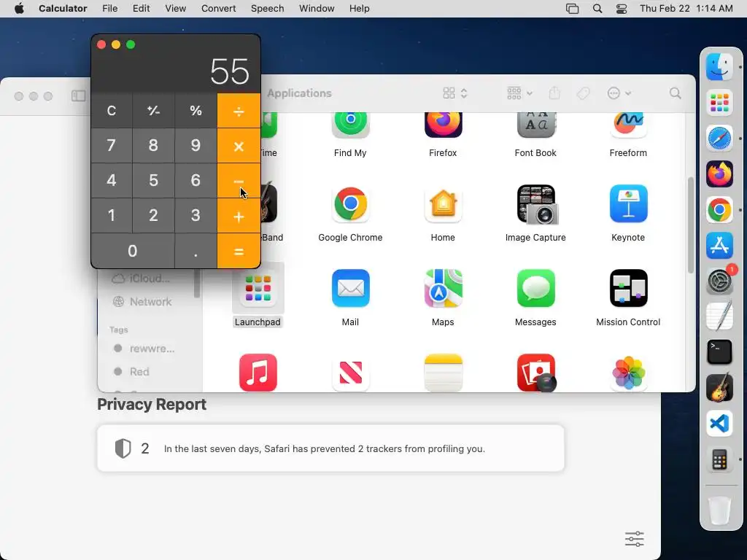Toggle the sign with the +/- key
This screenshot has width=747, height=560.
tap(153, 111)
